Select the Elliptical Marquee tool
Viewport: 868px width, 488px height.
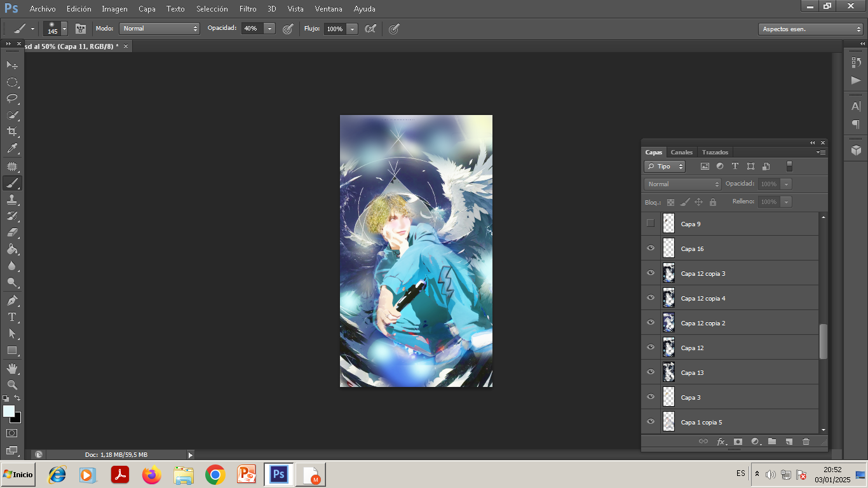[x=12, y=82]
